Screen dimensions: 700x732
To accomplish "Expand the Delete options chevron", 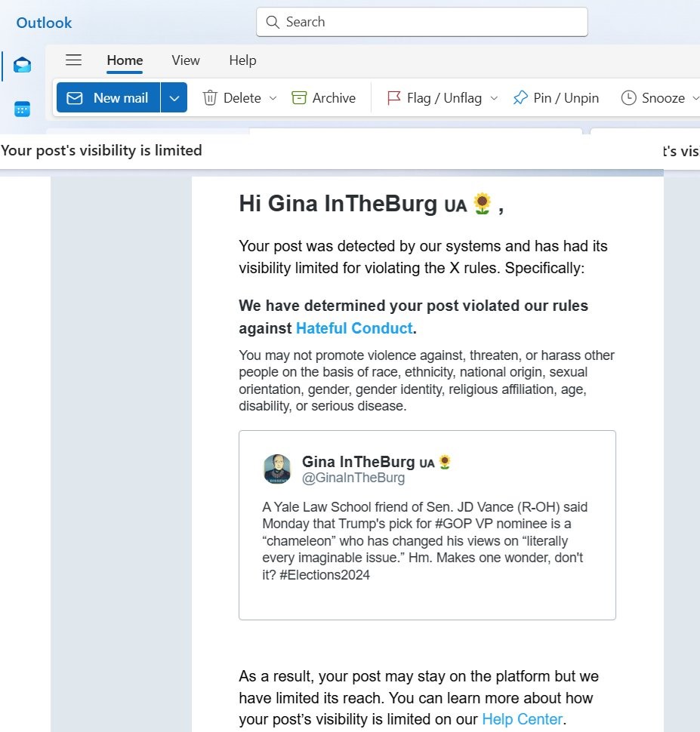I will coord(273,98).
